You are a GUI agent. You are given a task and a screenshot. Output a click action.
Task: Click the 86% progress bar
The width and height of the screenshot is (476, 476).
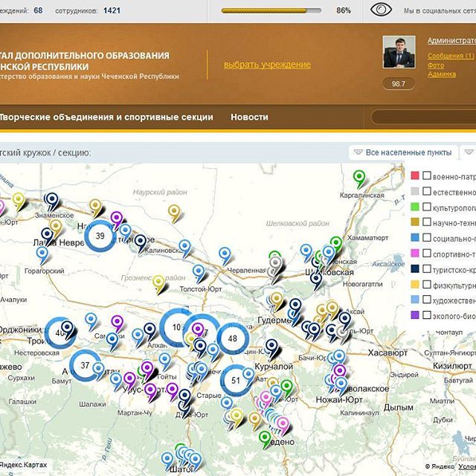(272, 11)
